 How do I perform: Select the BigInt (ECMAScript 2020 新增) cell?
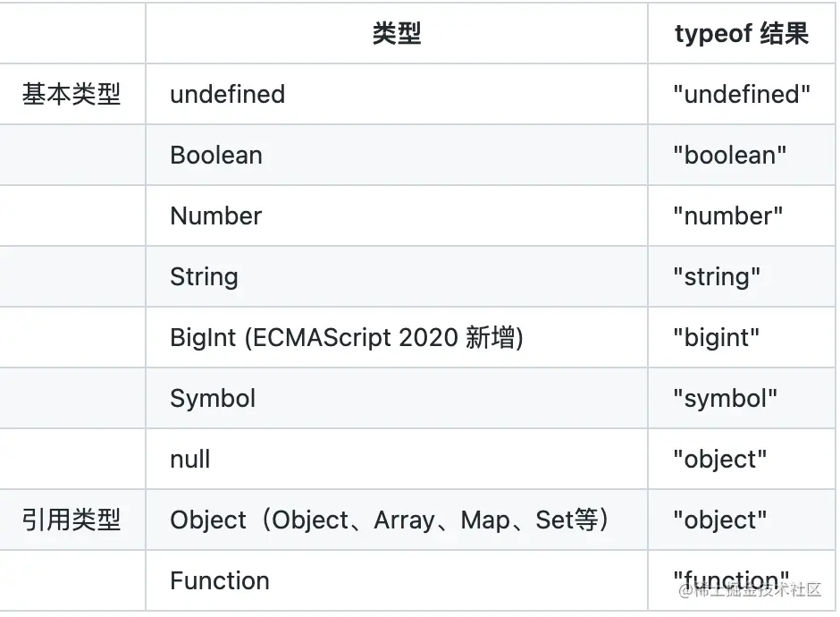pos(346,337)
